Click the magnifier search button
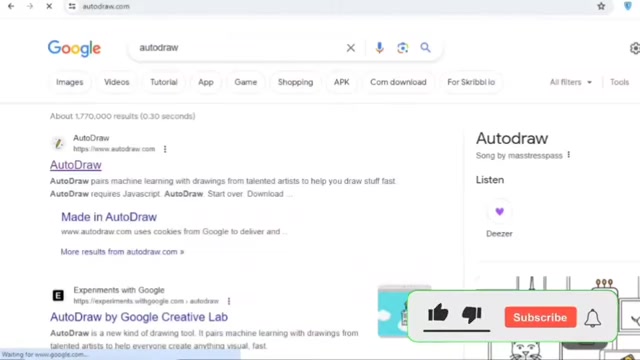 tap(425, 48)
